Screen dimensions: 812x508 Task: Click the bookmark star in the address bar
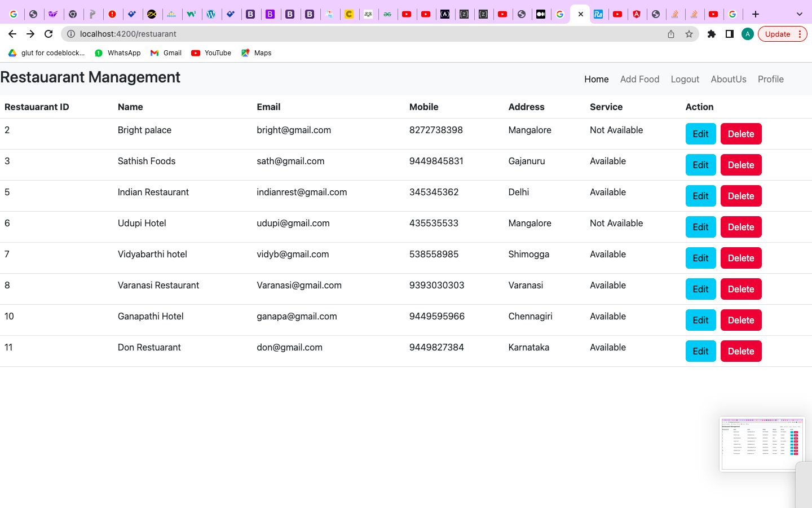[689, 34]
